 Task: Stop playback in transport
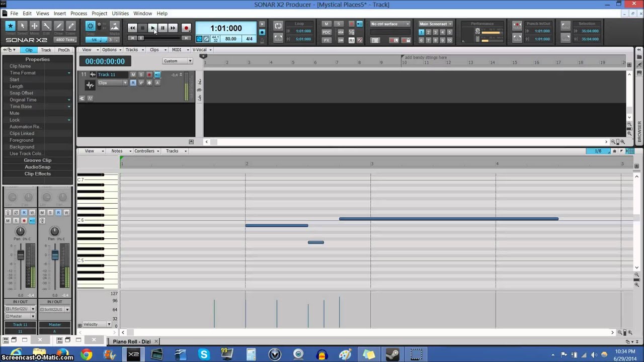click(143, 28)
